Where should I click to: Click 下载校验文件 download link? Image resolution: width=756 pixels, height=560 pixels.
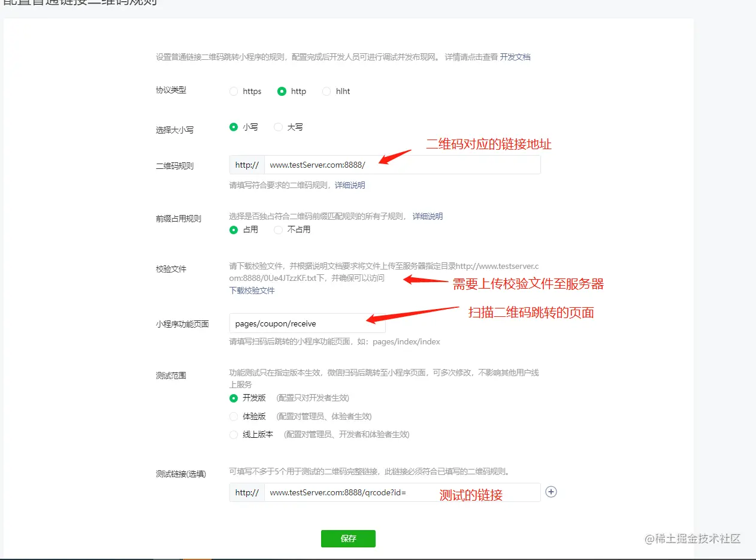coord(252,290)
